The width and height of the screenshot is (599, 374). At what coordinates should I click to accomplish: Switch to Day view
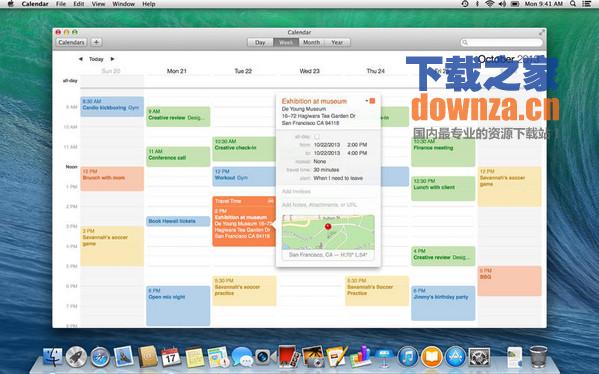click(260, 42)
